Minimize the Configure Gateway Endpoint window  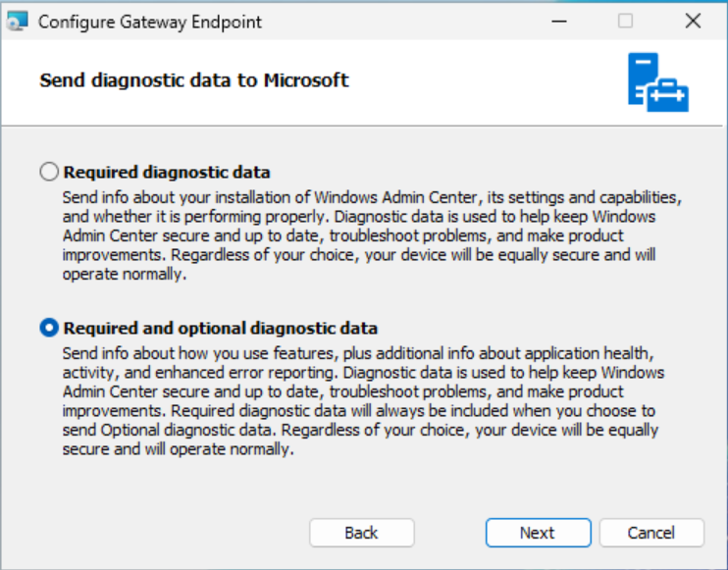coord(559,21)
